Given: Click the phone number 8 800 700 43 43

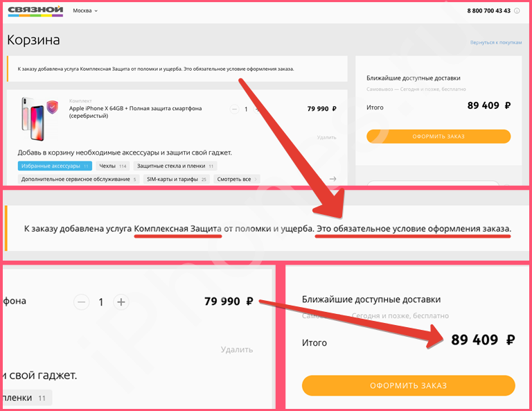Looking at the screenshot, I should tap(488, 11).
